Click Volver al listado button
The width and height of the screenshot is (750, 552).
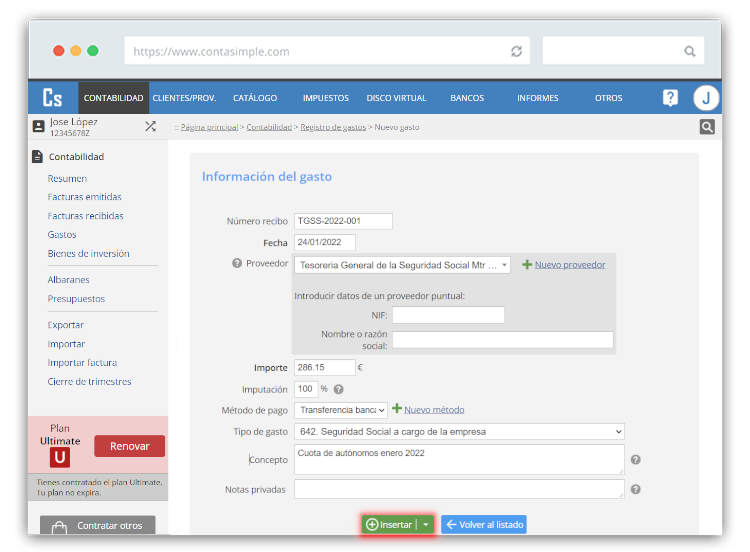pos(484,525)
